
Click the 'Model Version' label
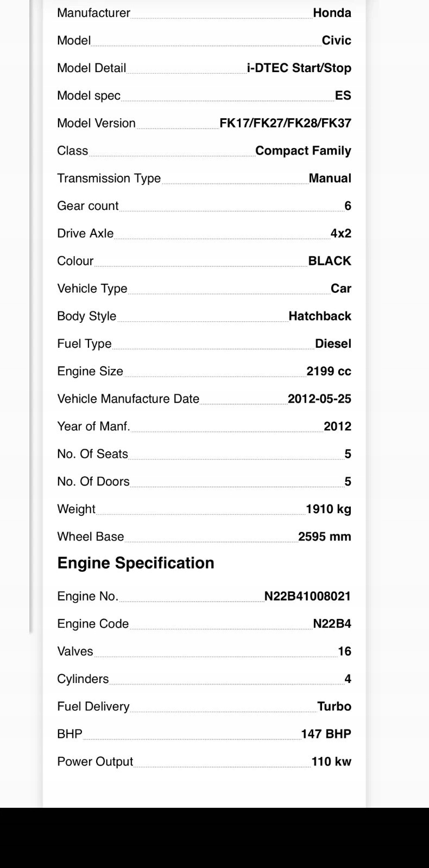tap(96, 124)
